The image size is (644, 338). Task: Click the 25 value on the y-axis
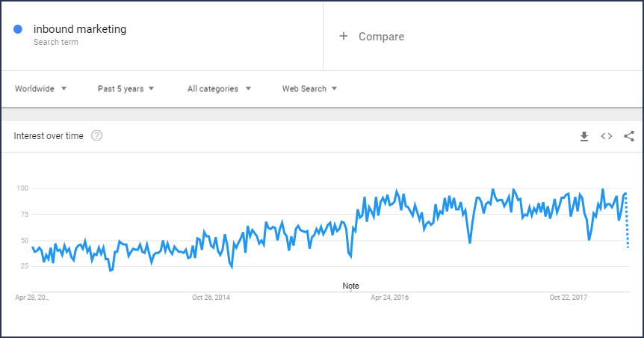coord(24,266)
